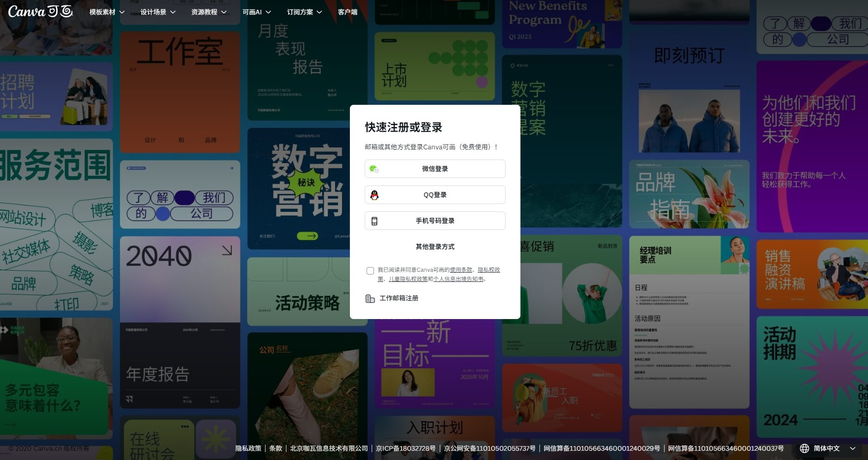Expand the 模板素材 menu

click(107, 12)
